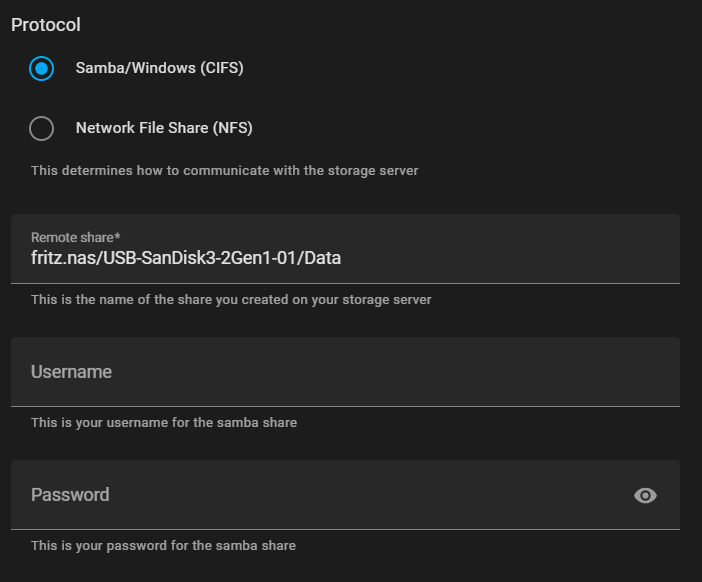Focus the Password input field
The width and height of the screenshot is (702, 582).
[x=320, y=495]
